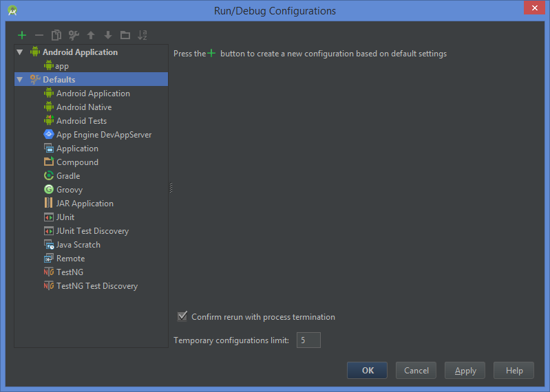Click the Android Native robot icon

tap(49, 107)
